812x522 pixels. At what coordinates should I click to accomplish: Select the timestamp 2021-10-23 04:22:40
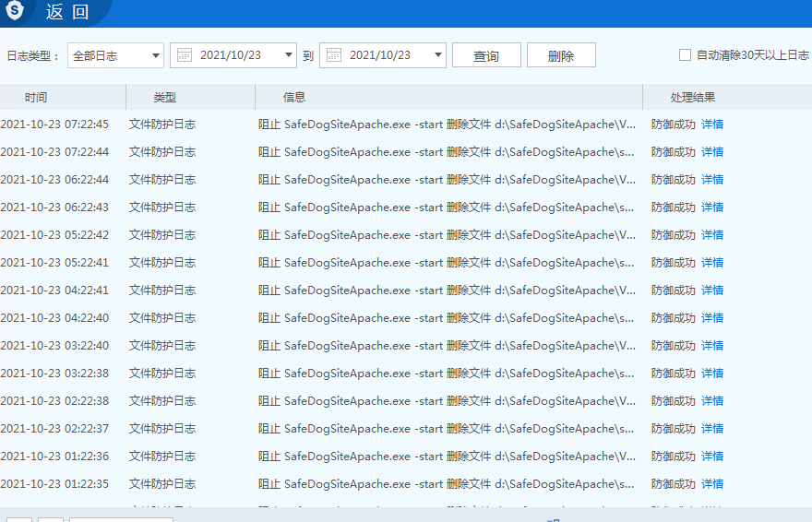click(x=54, y=318)
